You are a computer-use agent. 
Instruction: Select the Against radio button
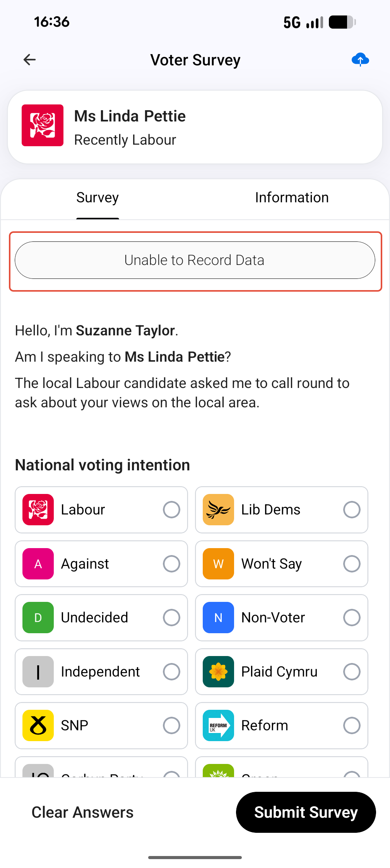pos(171,564)
